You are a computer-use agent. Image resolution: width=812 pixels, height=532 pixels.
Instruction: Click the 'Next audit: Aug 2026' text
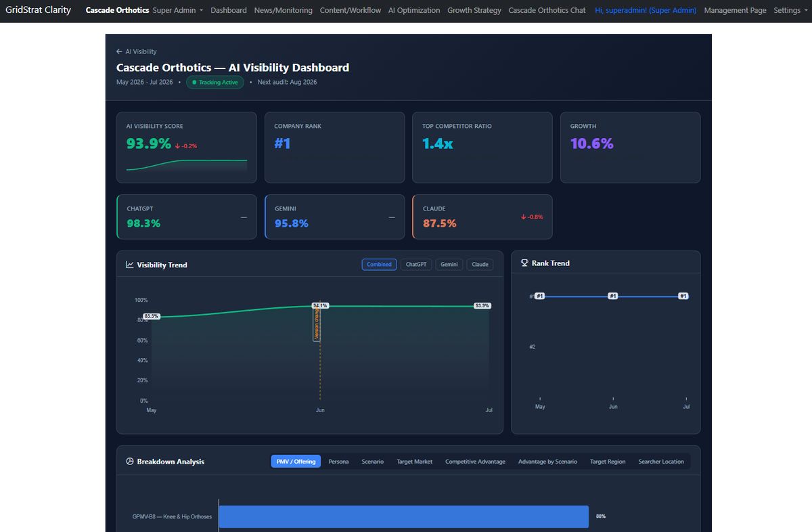pyautogui.click(x=287, y=83)
